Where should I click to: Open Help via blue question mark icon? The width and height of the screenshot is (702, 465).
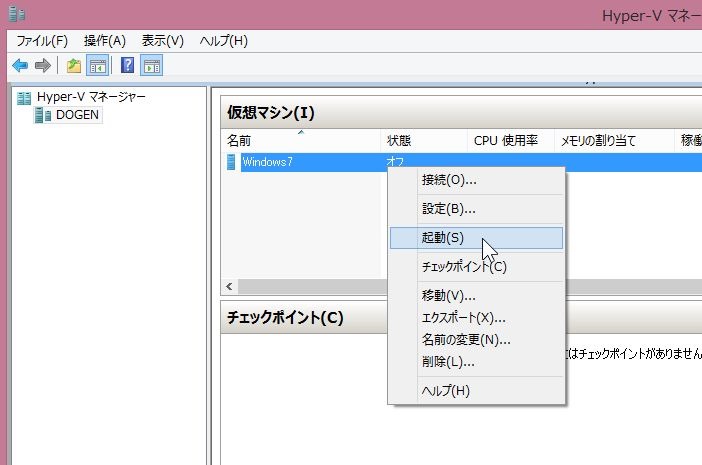coord(127,66)
